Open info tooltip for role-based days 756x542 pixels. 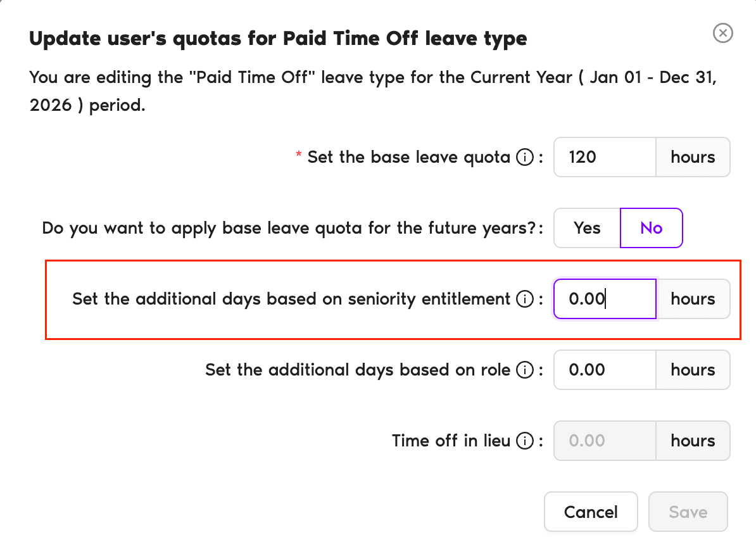[x=524, y=370]
